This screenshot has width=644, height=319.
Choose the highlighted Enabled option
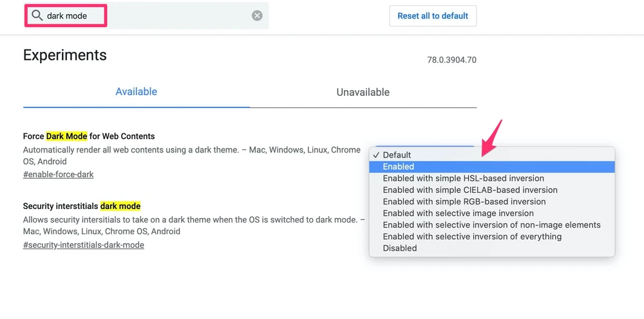pos(398,167)
